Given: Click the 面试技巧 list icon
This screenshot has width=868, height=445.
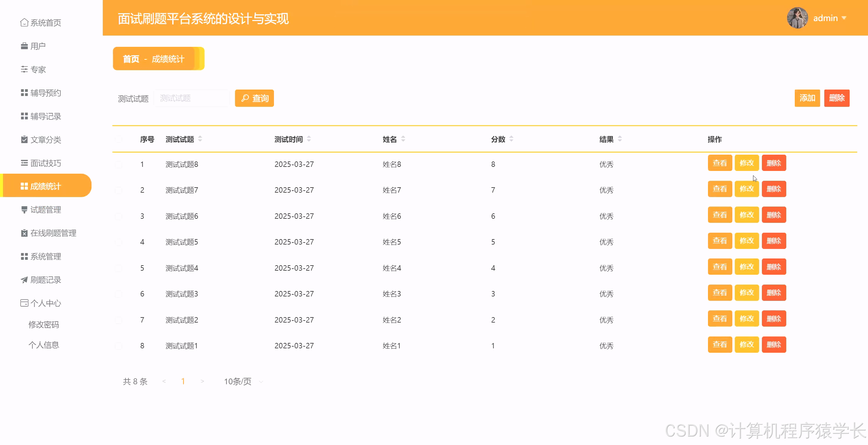Looking at the screenshot, I should pyautogui.click(x=24, y=163).
